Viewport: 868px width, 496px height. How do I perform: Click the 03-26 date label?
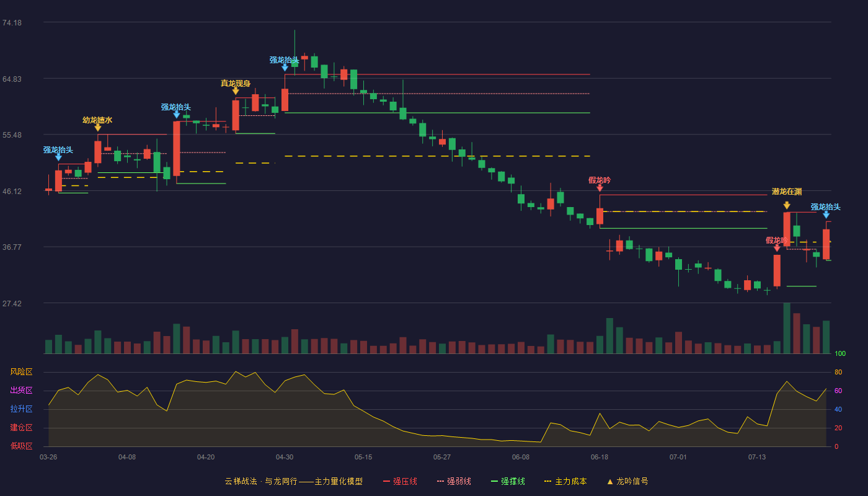point(48,457)
